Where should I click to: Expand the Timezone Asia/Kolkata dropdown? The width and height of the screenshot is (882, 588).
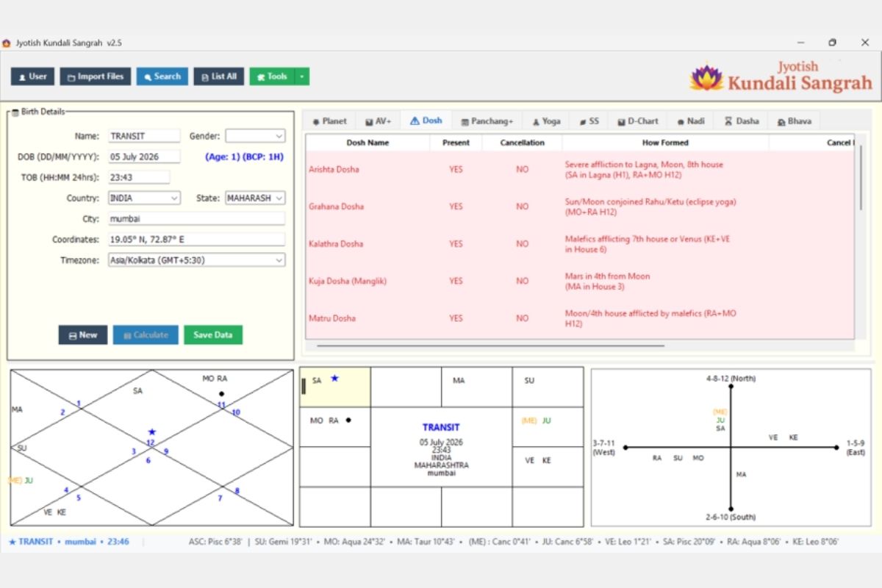click(x=196, y=260)
